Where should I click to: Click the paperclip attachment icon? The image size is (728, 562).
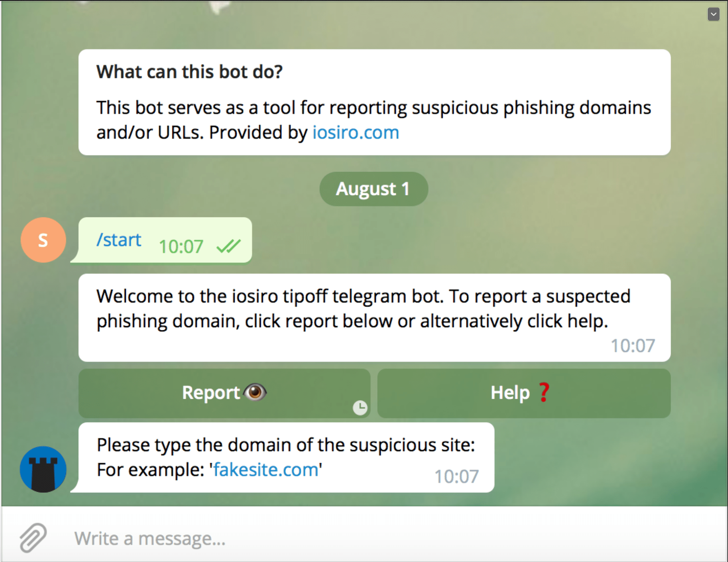point(33,538)
